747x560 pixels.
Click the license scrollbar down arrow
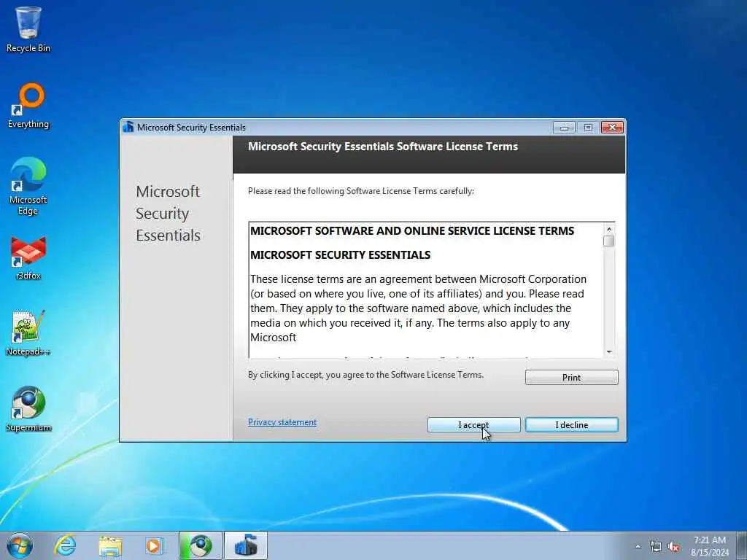(609, 352)
